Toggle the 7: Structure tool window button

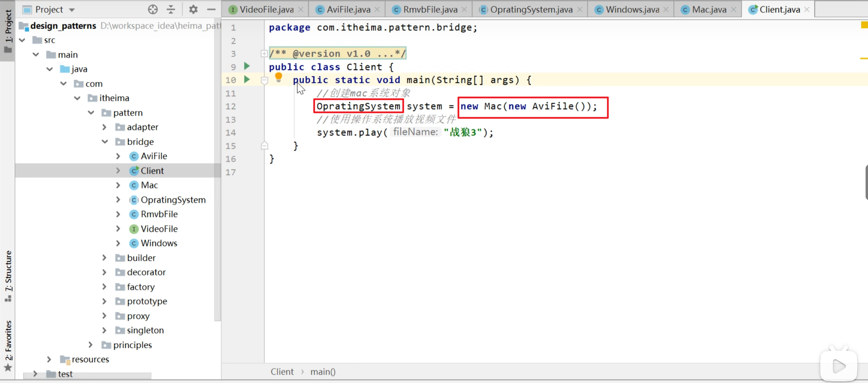click(8, 276)
